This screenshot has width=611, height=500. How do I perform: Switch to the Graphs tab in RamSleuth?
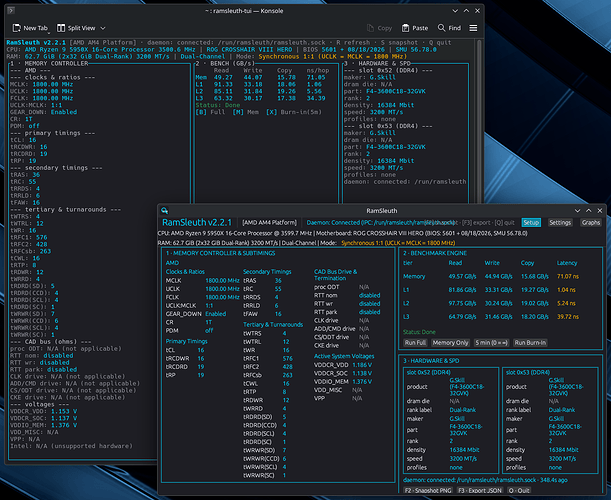tap(591, 223)
